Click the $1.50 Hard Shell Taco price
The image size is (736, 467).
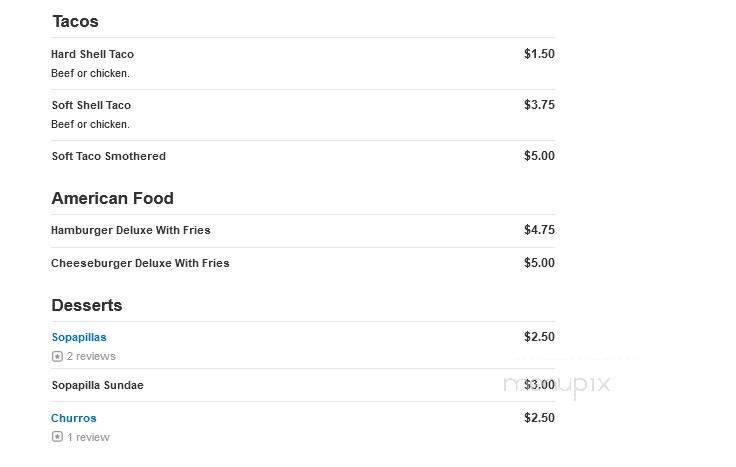[x=539, y=54]
